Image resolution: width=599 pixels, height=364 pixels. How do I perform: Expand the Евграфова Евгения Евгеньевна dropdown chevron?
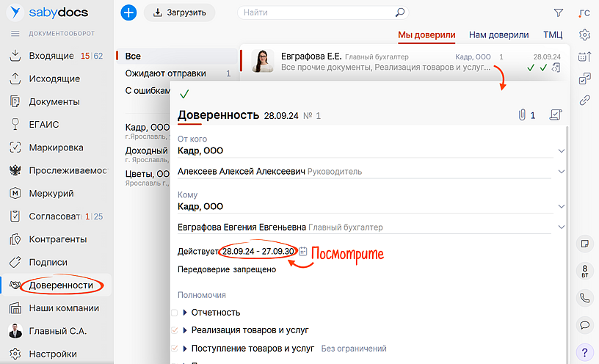coord(562,227)
